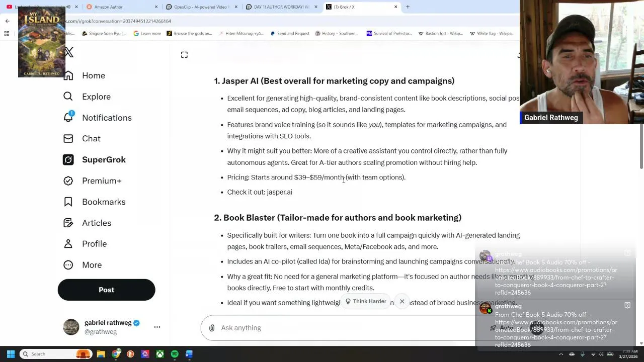Open the Learn more Google bookmark
644x362 pixels.
(147, 34)
